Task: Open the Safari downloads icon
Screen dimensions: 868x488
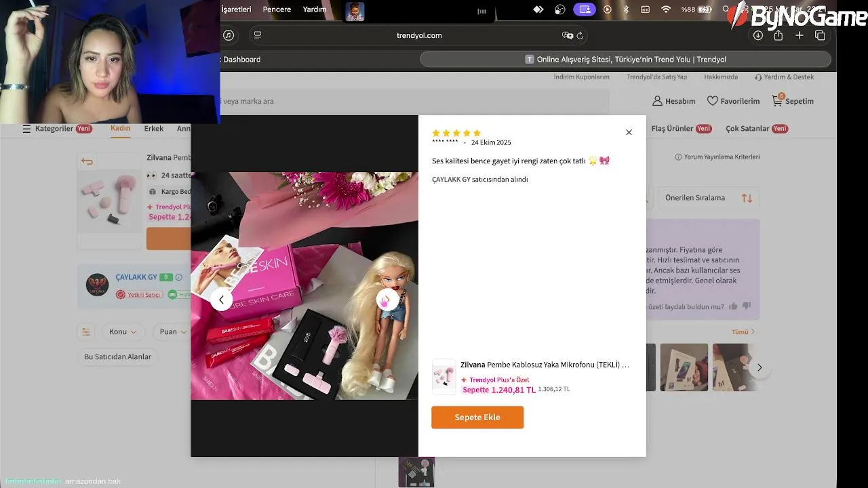Action: (x=757, y=35)
